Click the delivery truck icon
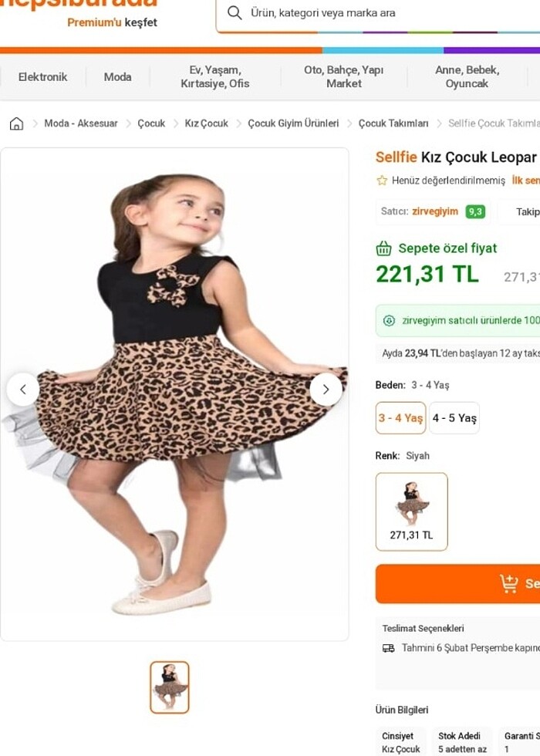540x756 pixels. pyautogui.click(x=389, y=648)
